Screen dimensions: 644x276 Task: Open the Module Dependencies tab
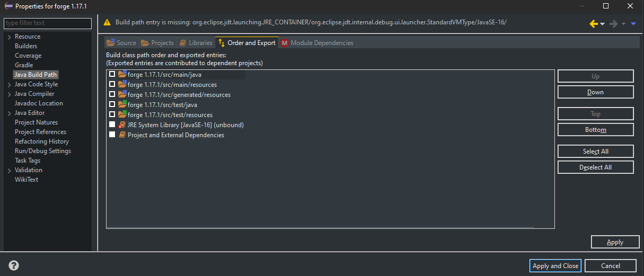pos(317,43)
